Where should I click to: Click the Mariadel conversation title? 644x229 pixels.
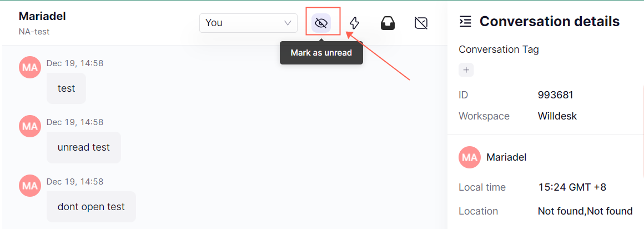[42, 16]
